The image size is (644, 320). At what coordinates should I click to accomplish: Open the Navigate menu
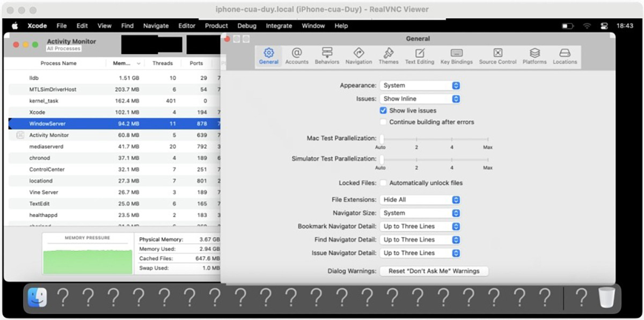156,26
